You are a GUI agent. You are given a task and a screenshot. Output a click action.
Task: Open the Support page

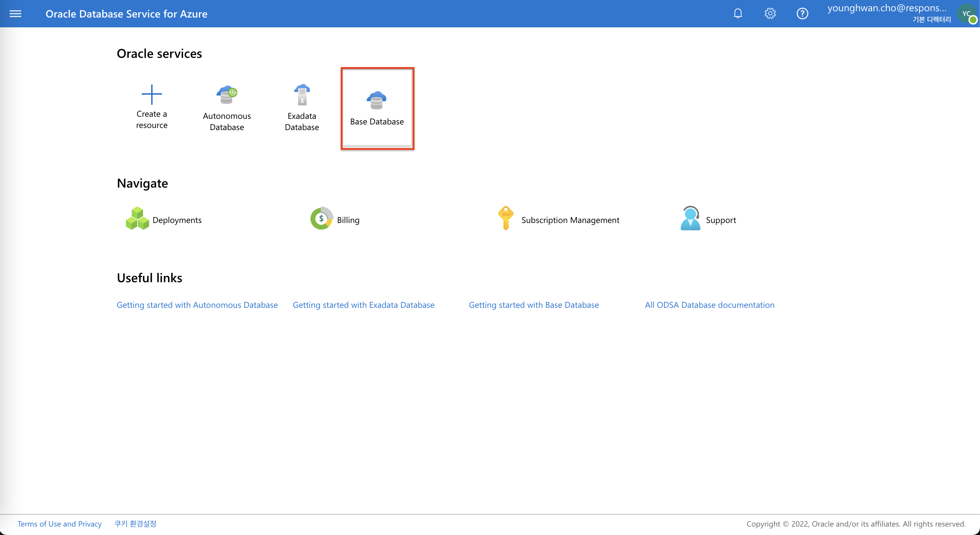(721, 220)
